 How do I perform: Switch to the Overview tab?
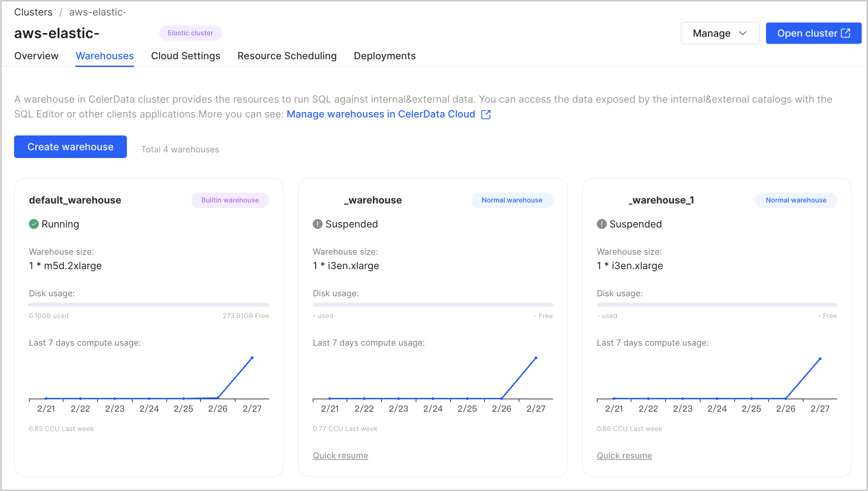36,56
